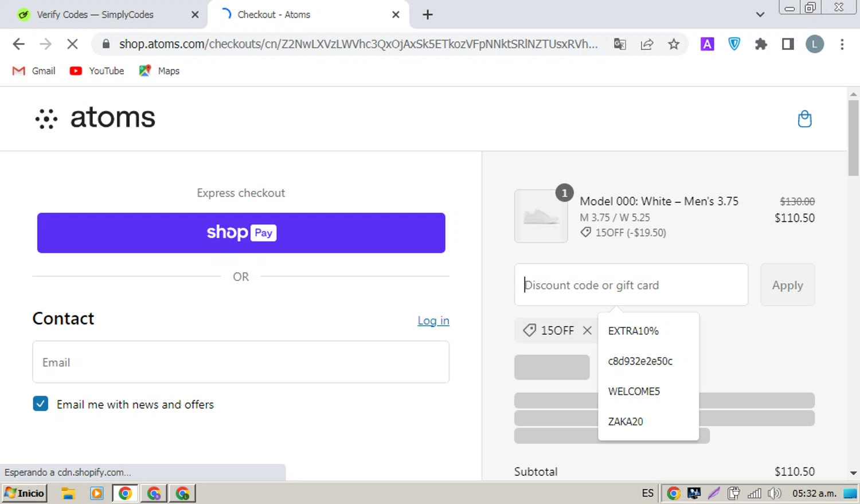
Task: Remove the 15OFF discount tag
Action: (x=587, y=330)
